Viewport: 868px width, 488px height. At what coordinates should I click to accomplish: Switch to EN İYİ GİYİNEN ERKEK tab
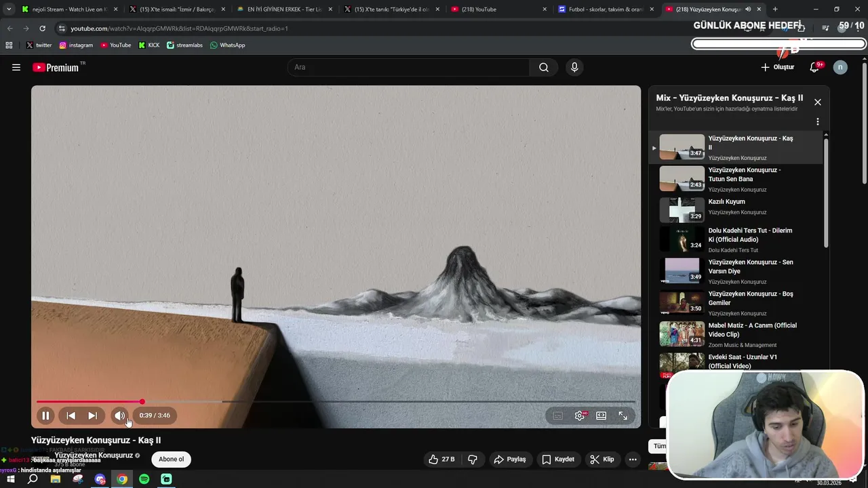(x=284, y=9)
